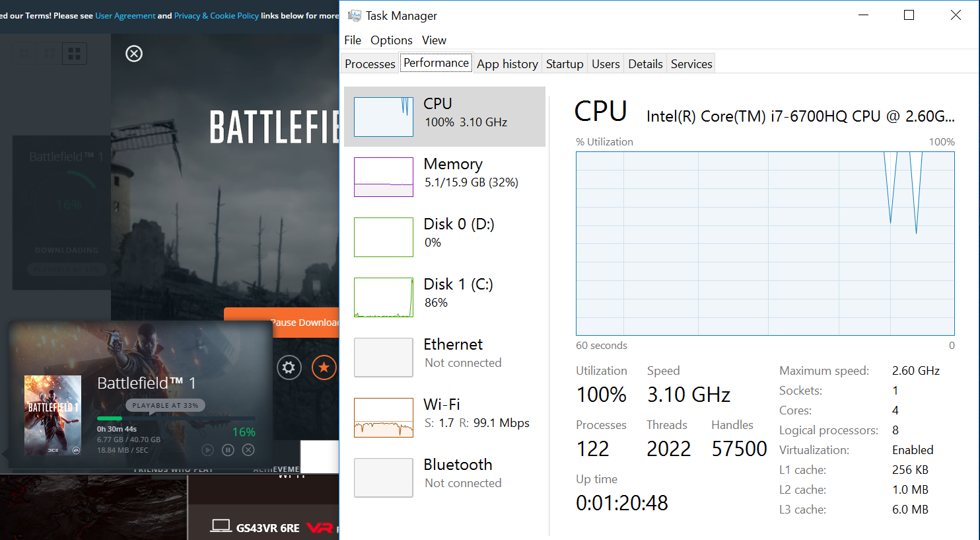Resume download using the play icon
Image resolution: width=980 pixels, height=540 pixels.
pos(207,450)
